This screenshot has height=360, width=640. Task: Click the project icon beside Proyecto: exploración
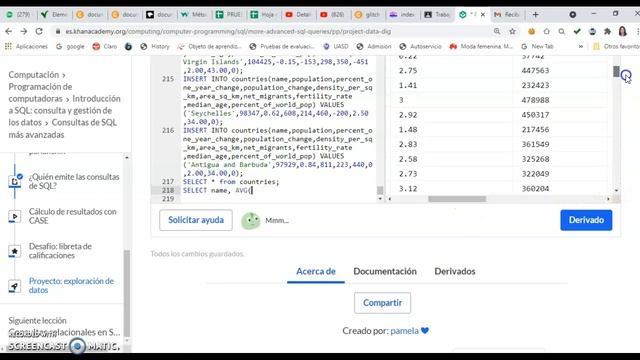click(15, 286)
